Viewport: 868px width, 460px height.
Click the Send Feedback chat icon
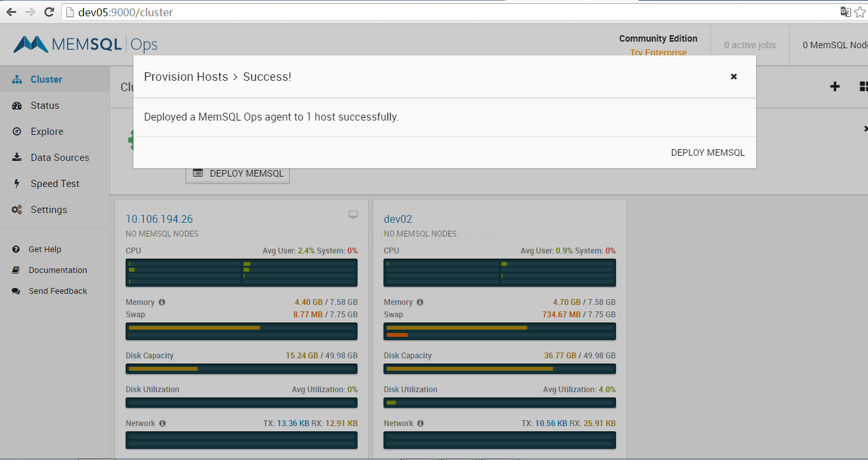coord(16,291)
